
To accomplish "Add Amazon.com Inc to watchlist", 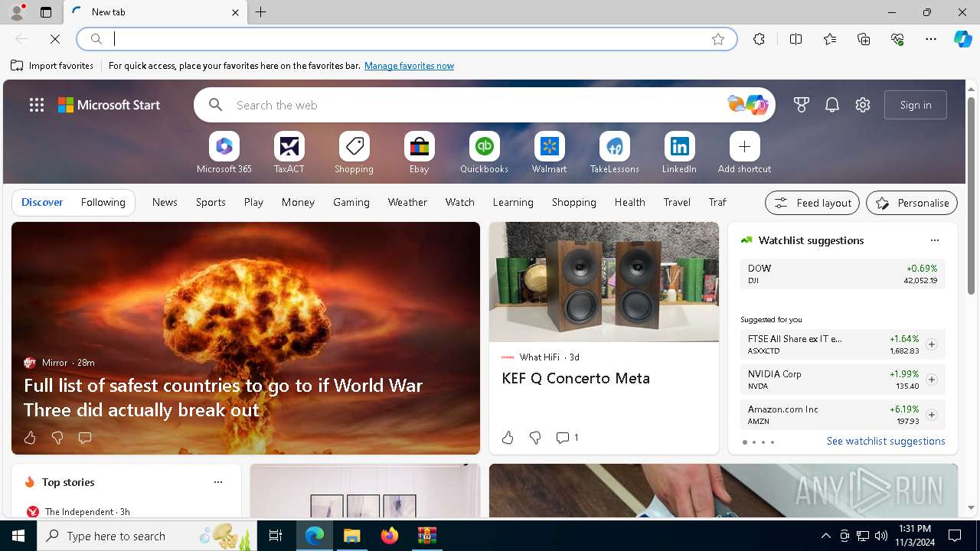I will click(x=931, y=415).
